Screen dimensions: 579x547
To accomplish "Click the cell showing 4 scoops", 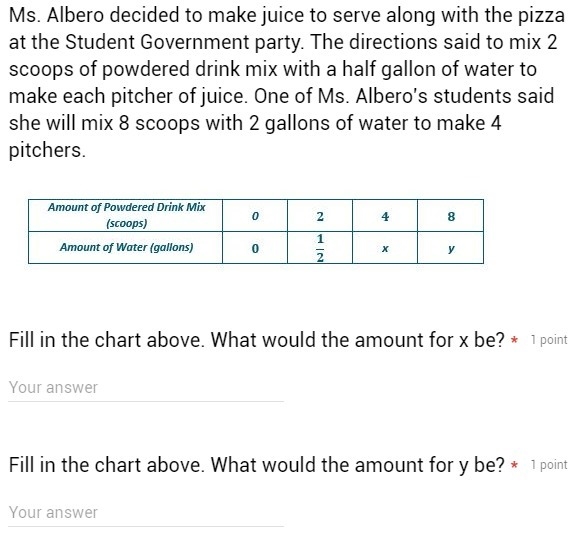I will 385,216.
